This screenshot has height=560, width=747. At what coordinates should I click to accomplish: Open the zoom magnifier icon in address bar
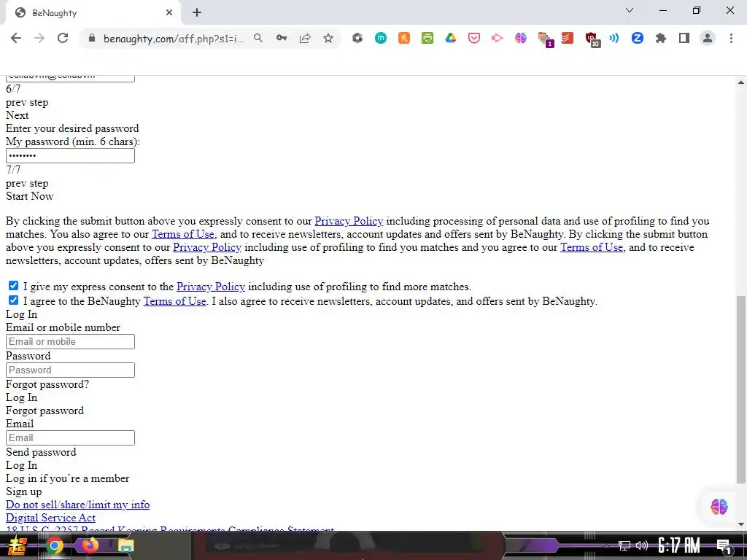[258, 38]
